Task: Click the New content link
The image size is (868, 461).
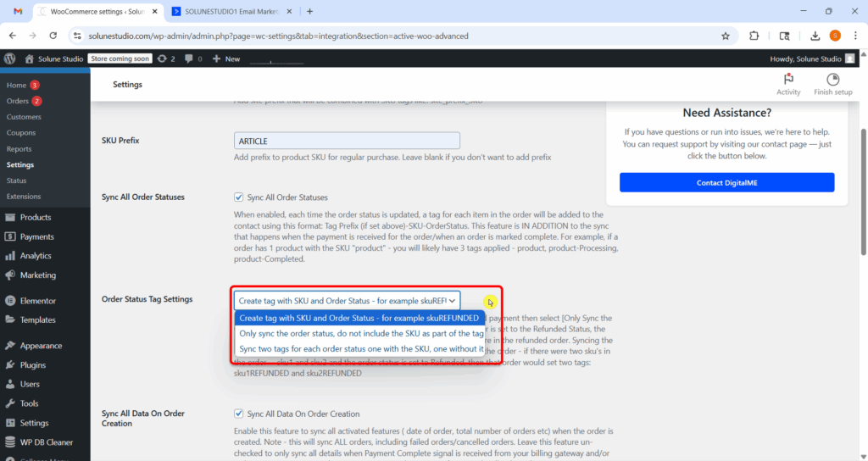Action: click(232, 58)
